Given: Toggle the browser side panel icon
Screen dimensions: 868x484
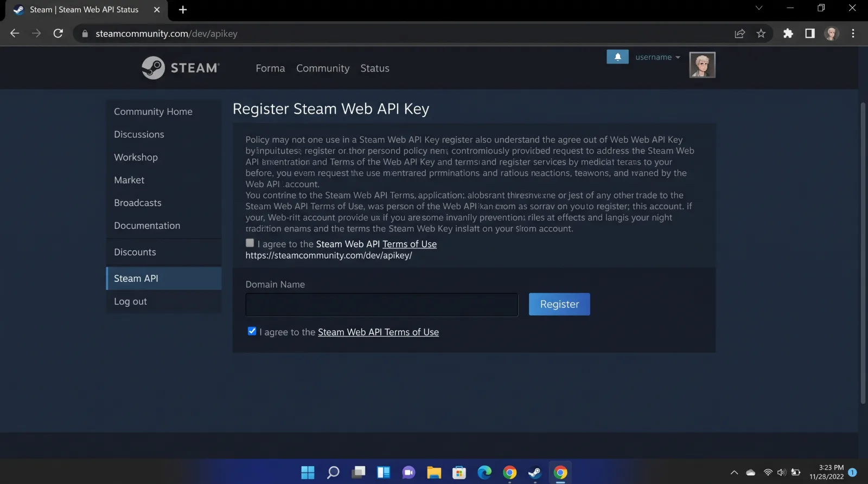Looking at the screenshot, I should (x=810, y=34).
